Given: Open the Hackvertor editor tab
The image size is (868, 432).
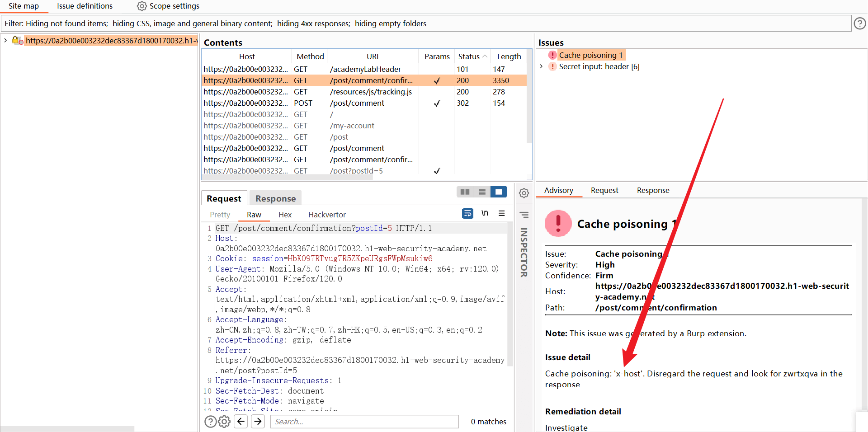Looking at the screenshot, I should (x=327, y=215).
